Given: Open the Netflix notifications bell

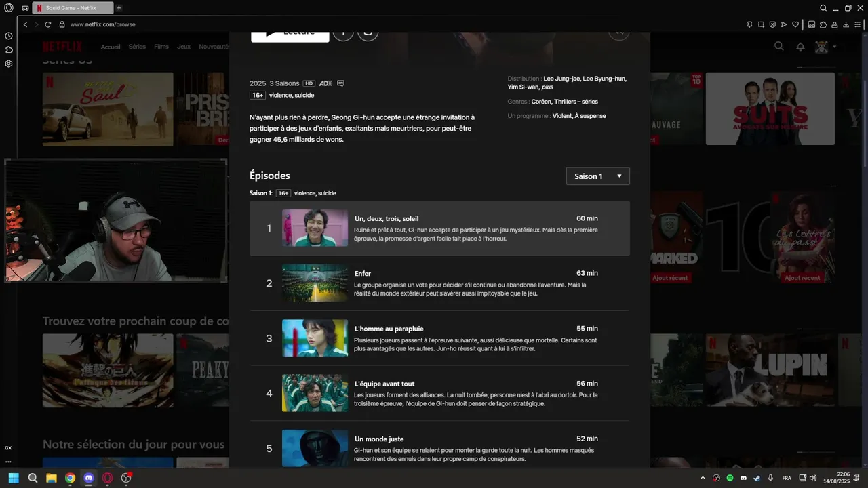Looking at the screenshot, I should pyautogui.click(x=800, y=47).
